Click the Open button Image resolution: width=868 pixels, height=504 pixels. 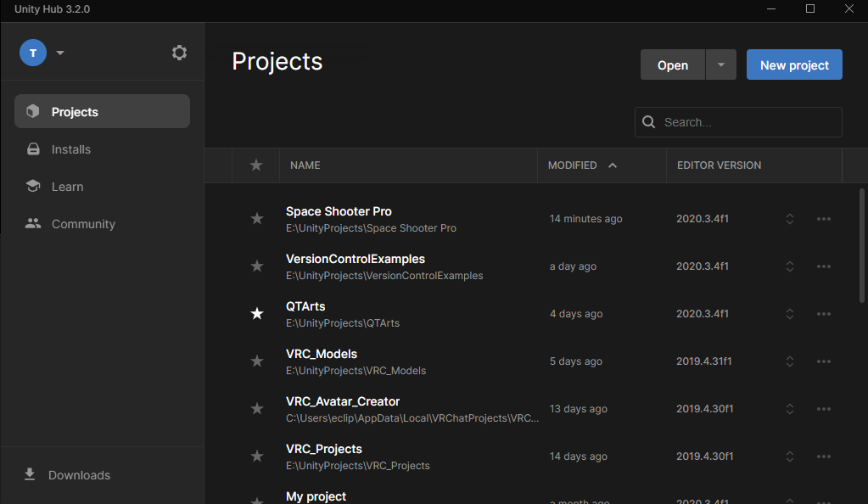click(x=672, y=64)
